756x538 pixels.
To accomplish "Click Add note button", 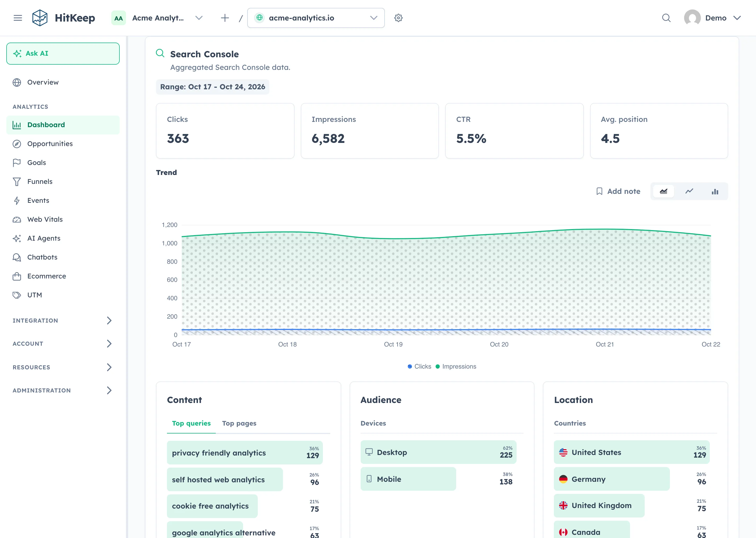I will click(618, 192).
